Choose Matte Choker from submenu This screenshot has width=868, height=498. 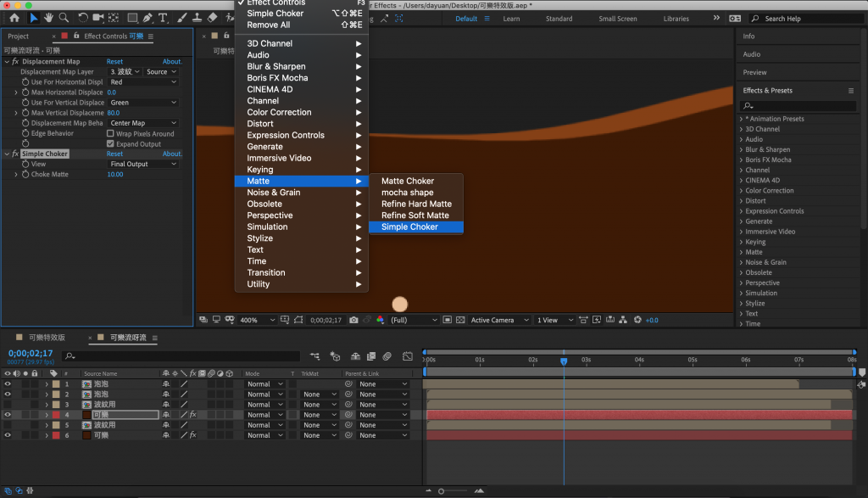(x=415, y=182)
